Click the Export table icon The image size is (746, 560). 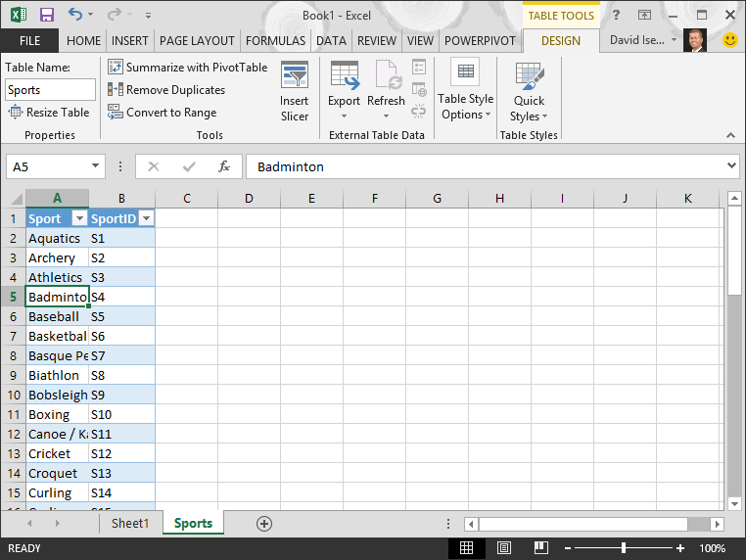(x=344, y=75)
